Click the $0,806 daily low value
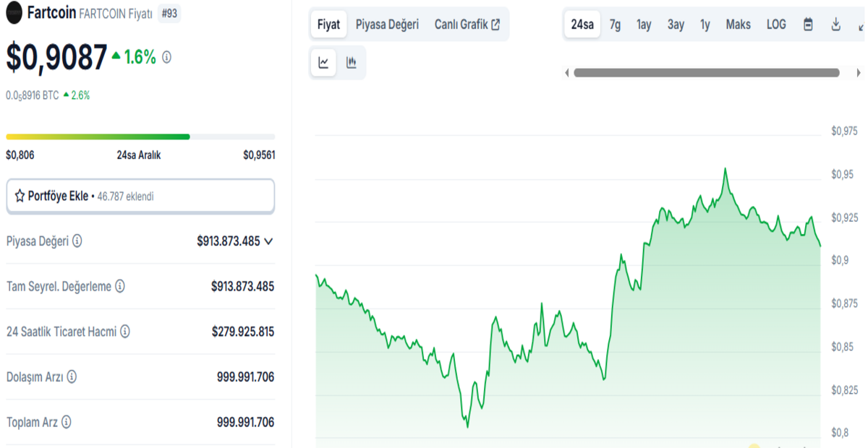 tap(20, 155)
